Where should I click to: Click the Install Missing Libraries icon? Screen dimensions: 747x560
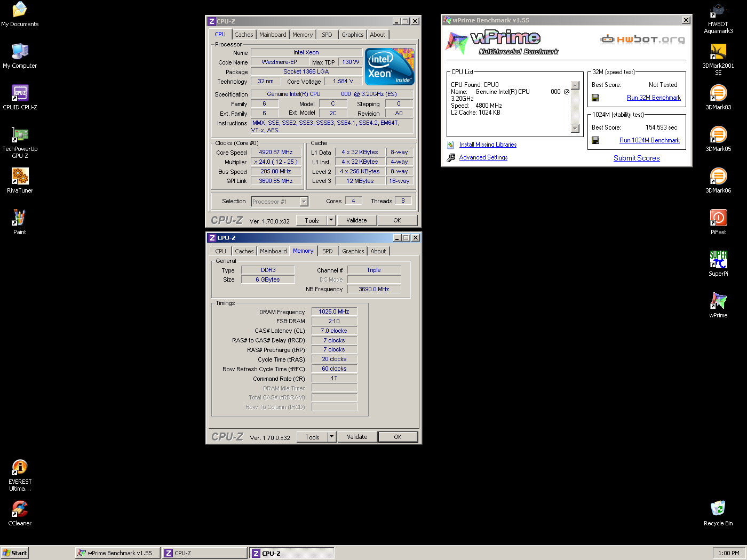[x=451, y=145]
